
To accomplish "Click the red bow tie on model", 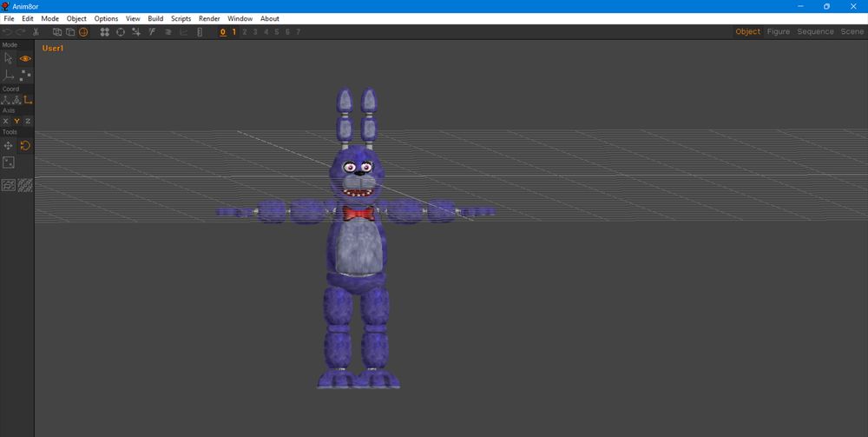I will pos(358,213).
